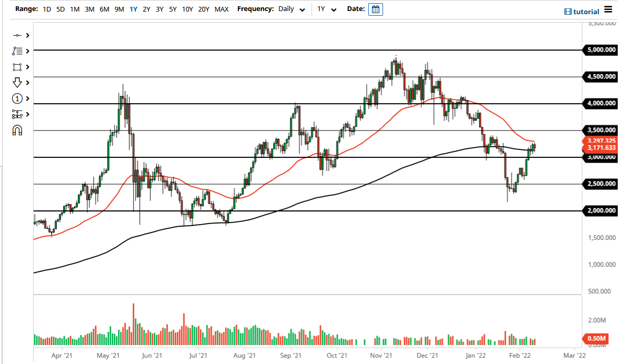Select the line drawing tool

click(x=17, y=35)
